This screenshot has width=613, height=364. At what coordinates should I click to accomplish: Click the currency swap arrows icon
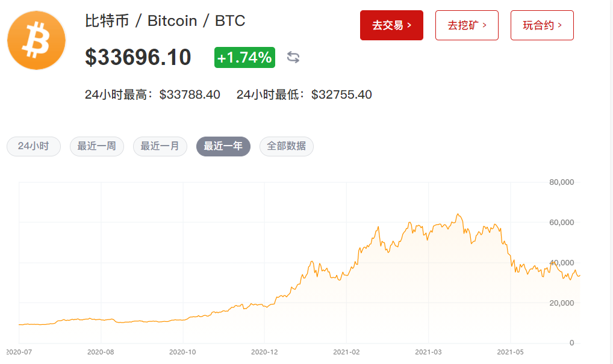pos(293,57)
